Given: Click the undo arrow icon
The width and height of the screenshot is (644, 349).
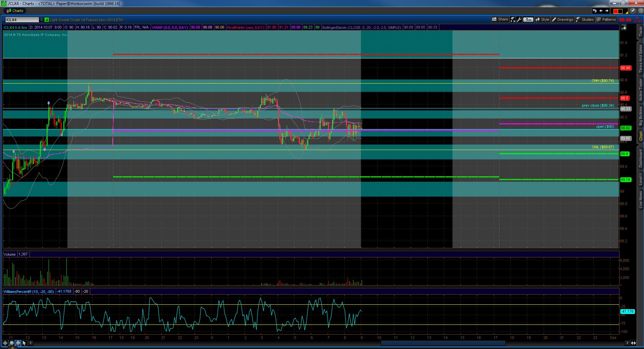Looking at the screenshot, I should click(x=595, y=11).
